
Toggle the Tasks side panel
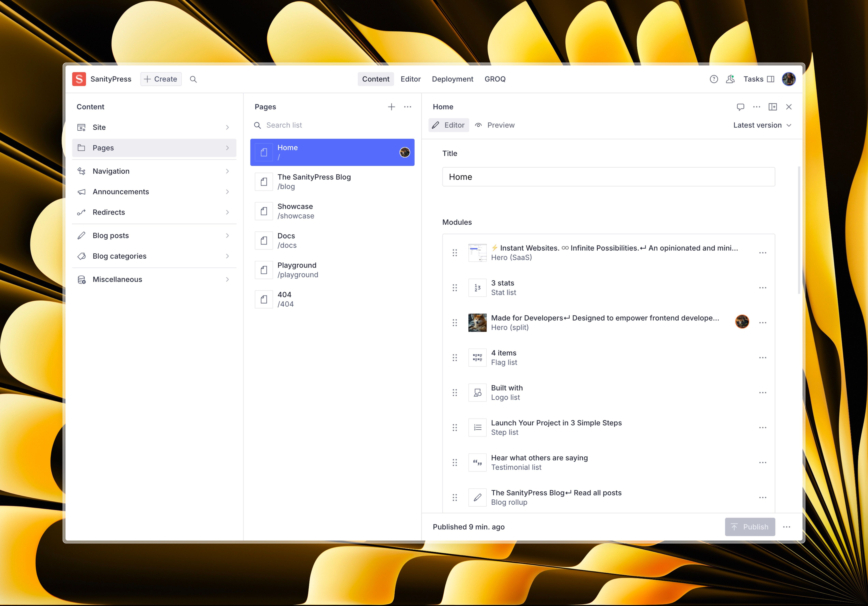tap(758, 79)
